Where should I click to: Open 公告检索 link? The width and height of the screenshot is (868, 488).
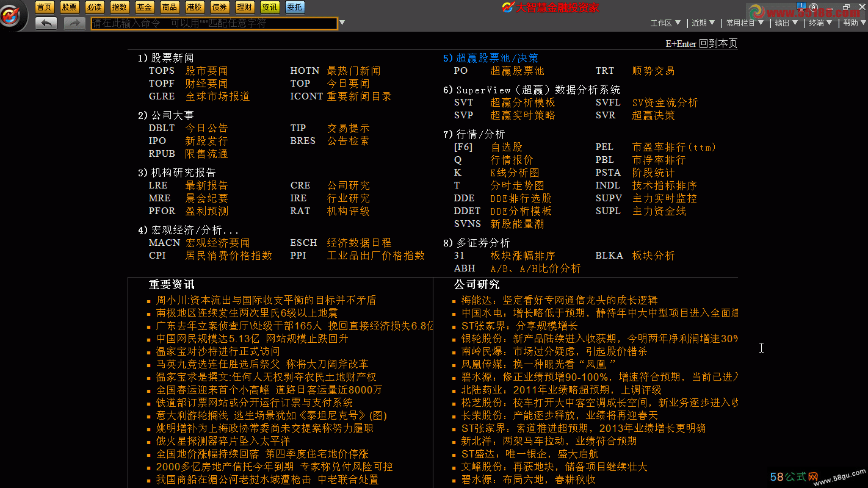pyautogui.click(x=349, y=141)
